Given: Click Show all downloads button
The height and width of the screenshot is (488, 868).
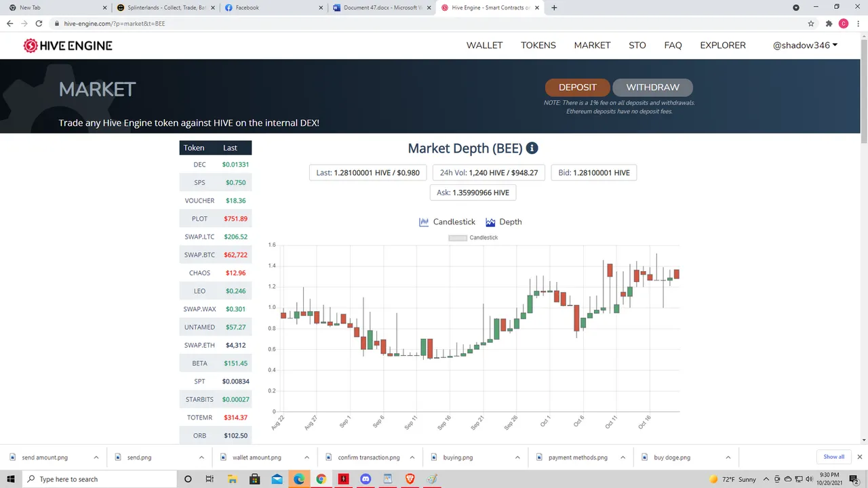Looking at the screenshot, I should (834, 457).
